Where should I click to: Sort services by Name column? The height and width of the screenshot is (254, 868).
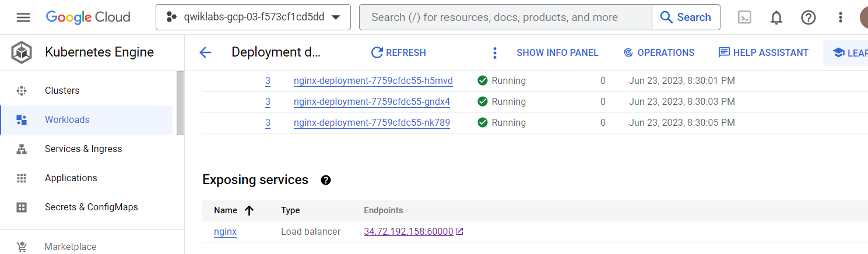coord(225,210)
